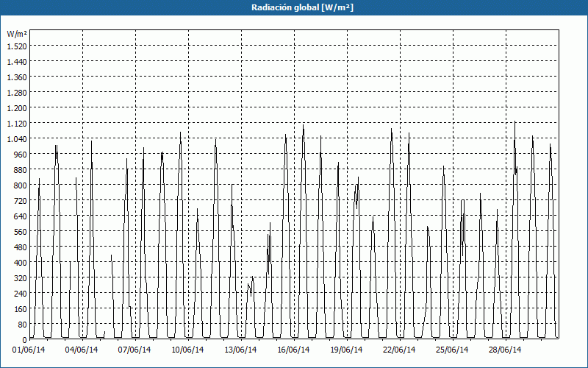Click the 880 y-axis value

(x=21, y=170)
